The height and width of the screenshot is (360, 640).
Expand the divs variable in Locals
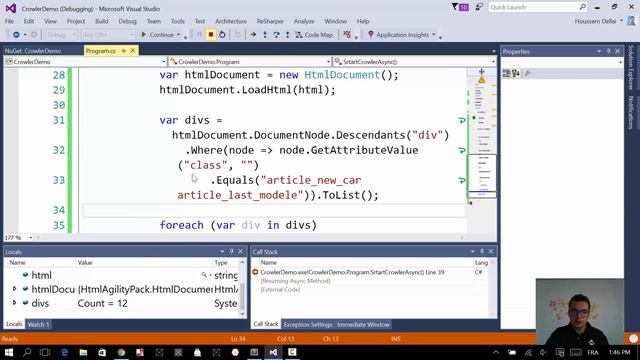(14, 303)
